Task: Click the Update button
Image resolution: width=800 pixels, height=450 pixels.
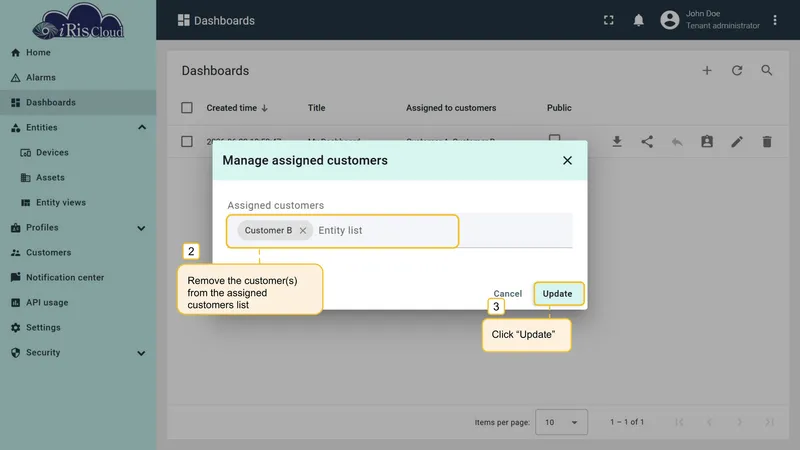Action: click(x=559, y=293)
